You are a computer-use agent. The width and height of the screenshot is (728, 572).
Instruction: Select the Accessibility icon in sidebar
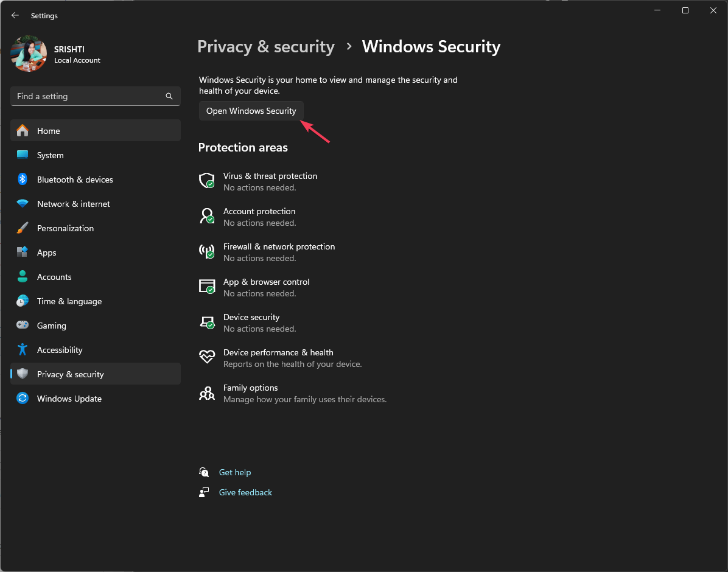[23, 349]
